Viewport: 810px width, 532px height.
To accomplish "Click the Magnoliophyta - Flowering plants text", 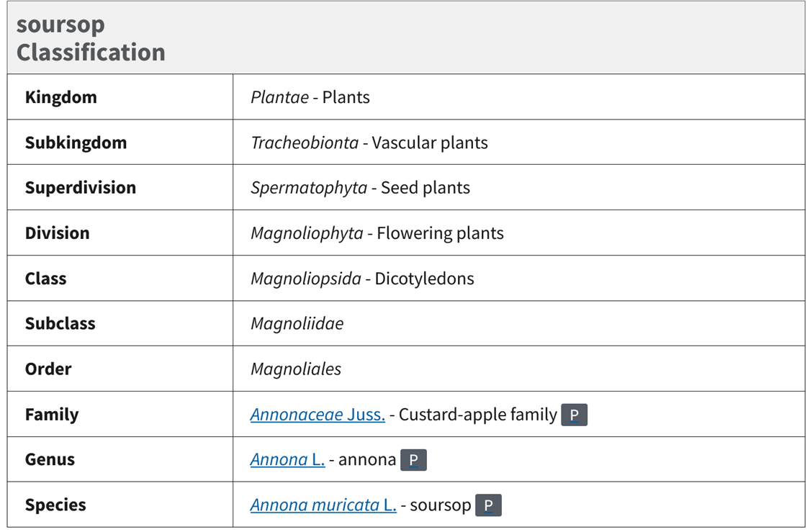I will 377,234.
